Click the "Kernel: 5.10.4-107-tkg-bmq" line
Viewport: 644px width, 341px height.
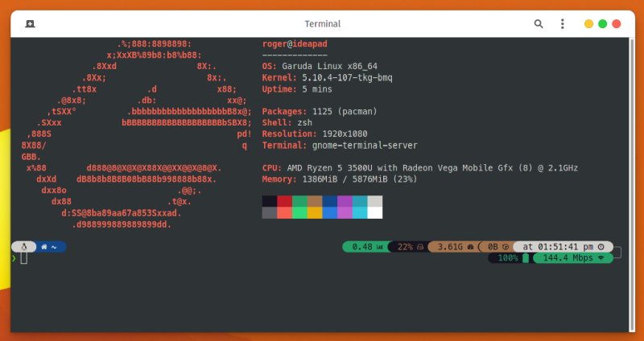(x=328, y=77)
